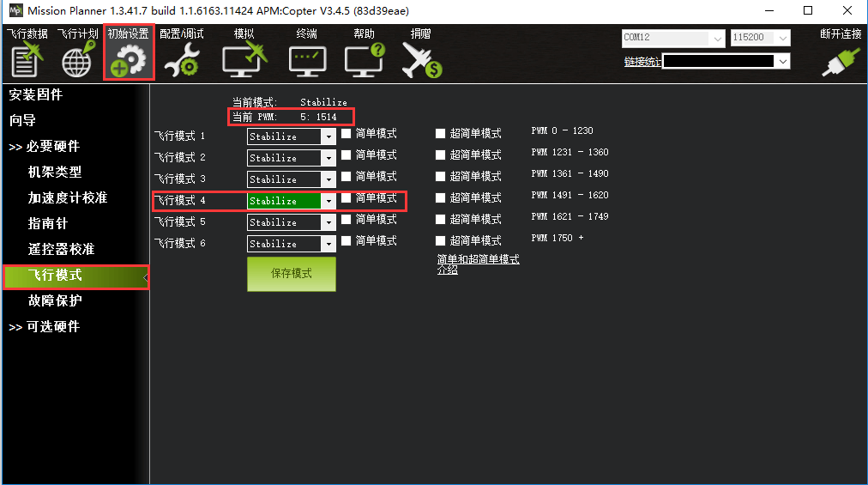The width and height of the screenshot is (868, 485).
Task: Maximize the Mission Planner window
Action: tap(808, 10)
